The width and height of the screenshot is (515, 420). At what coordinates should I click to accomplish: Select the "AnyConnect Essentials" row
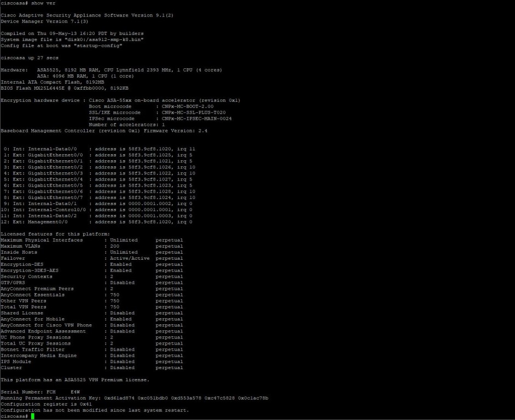[x=92, y=295]
